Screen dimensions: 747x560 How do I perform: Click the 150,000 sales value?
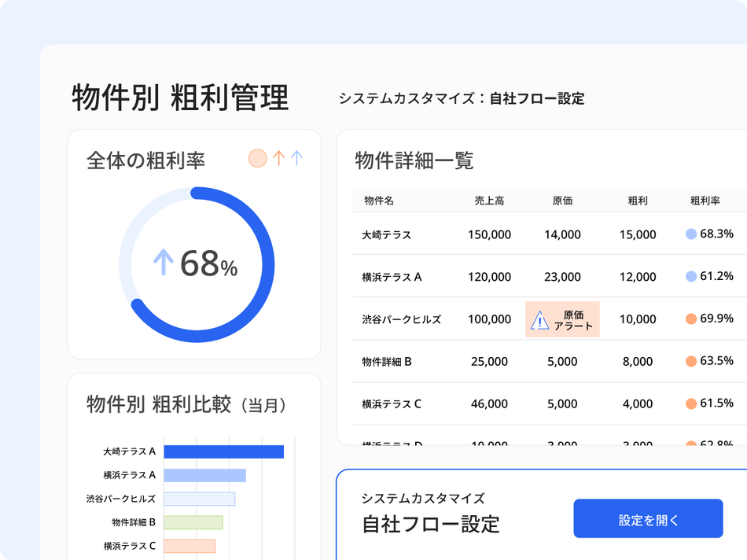click(489, 234)
